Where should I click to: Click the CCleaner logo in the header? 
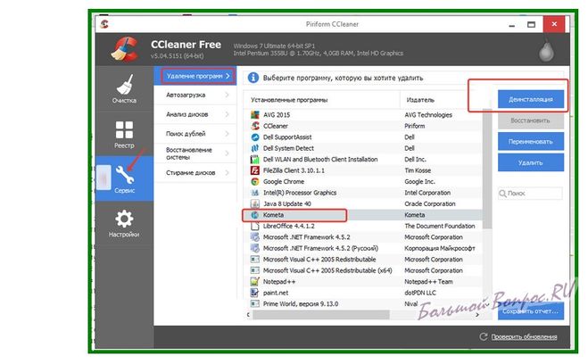point(125,49)
